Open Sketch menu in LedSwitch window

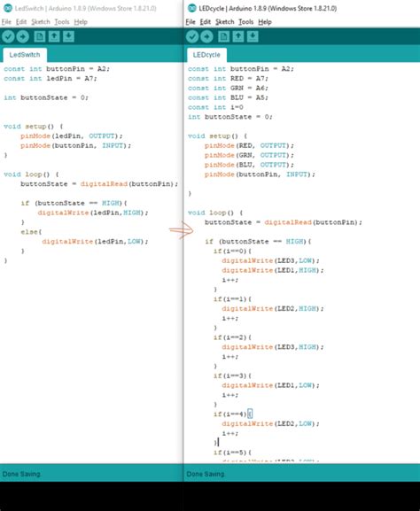point(41,22)
